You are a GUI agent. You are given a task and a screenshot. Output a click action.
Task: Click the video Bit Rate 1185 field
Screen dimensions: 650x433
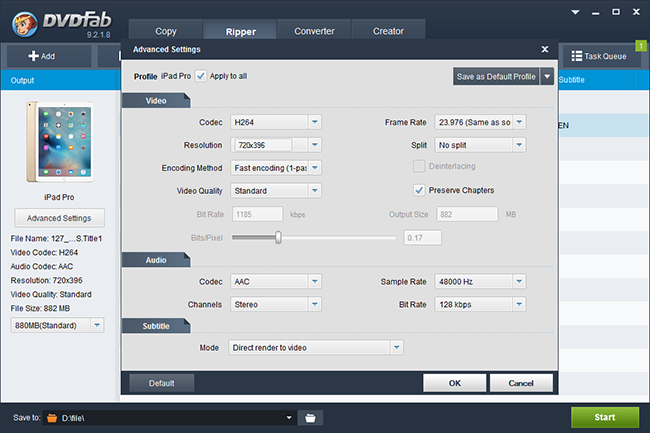pos(257,214)
